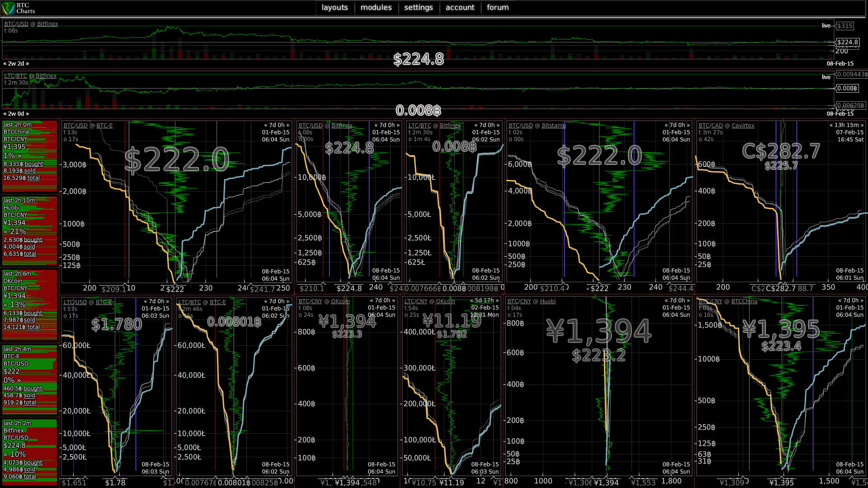The image size is (868, 488).
Task: Click sold link in BTCChina panel
Action: point(30,171)
